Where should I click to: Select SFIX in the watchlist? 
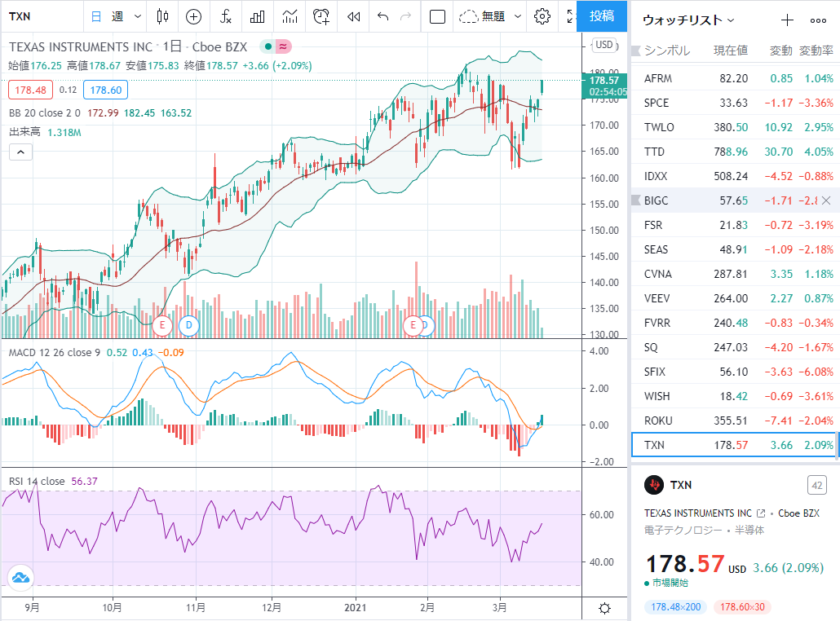click(x=733, y=372)
